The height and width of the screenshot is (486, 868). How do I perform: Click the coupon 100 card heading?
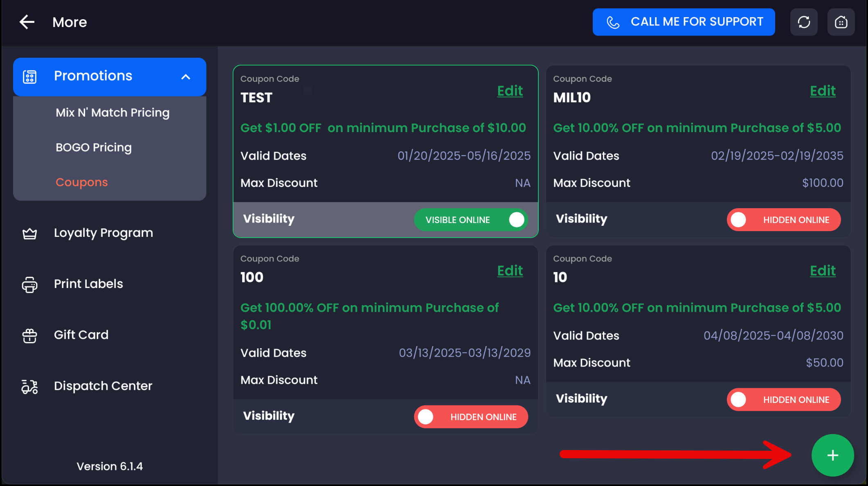(252, 277)
